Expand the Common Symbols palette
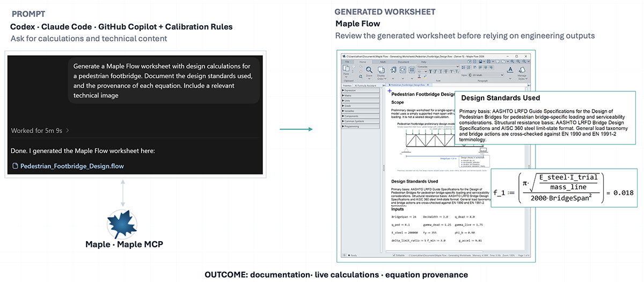Image resolution: width=644 pixels, height=282 pixels. 360,121
